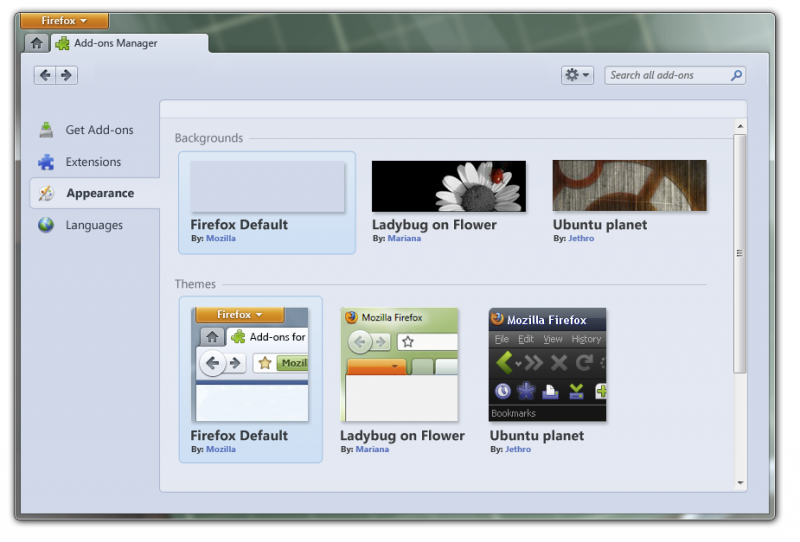This screenshot has width=800, height=542.
Task: Select the Appearance category
Action: pos(95,193)
